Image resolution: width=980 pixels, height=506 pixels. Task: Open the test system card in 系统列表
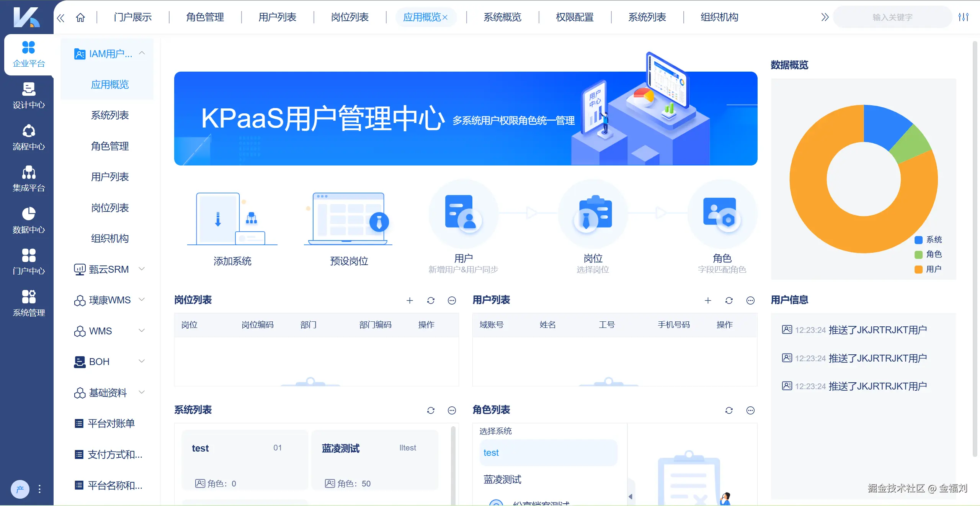click(x=244, y=460)
